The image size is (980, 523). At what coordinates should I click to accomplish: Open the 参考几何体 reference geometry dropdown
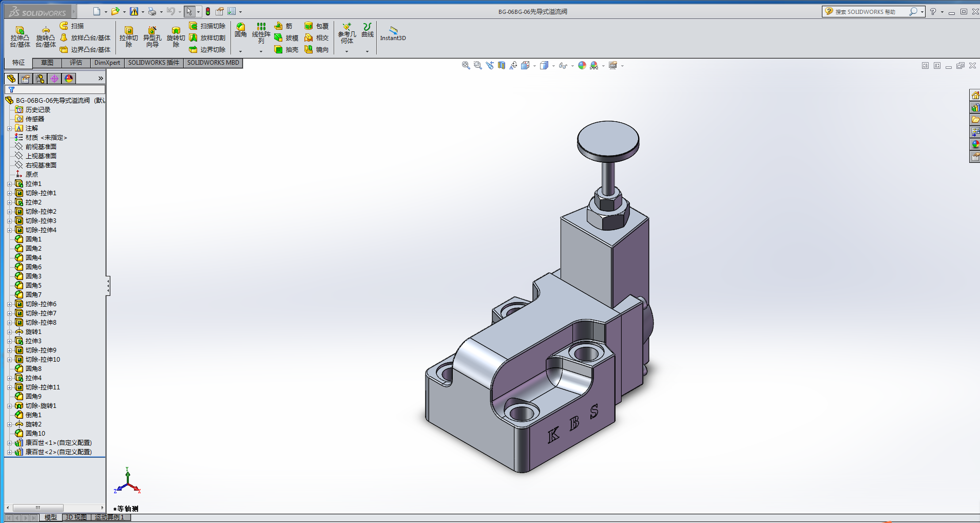point(347,51)
